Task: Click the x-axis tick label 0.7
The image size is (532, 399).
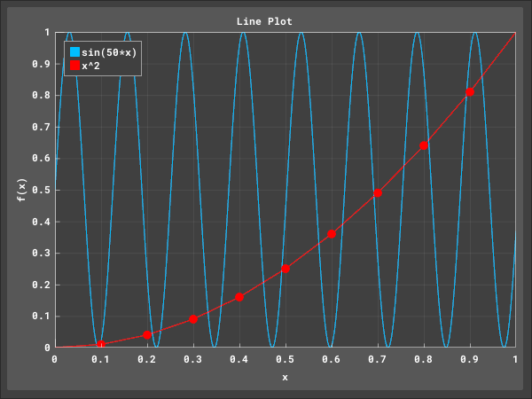Action: click(x=378, y=359)
